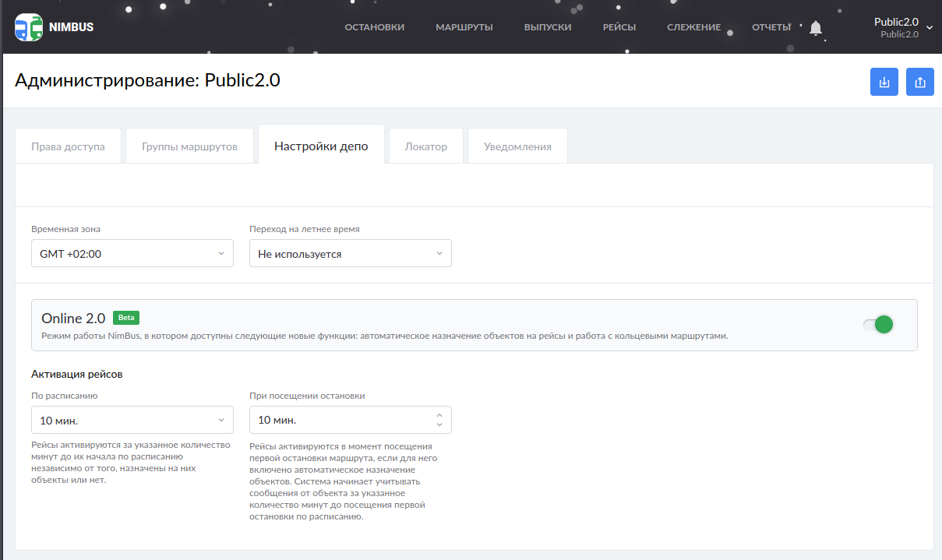This screenshot has width=942, height=560.
Task: Open the Слежение navigation link
Action: [693, 27]
